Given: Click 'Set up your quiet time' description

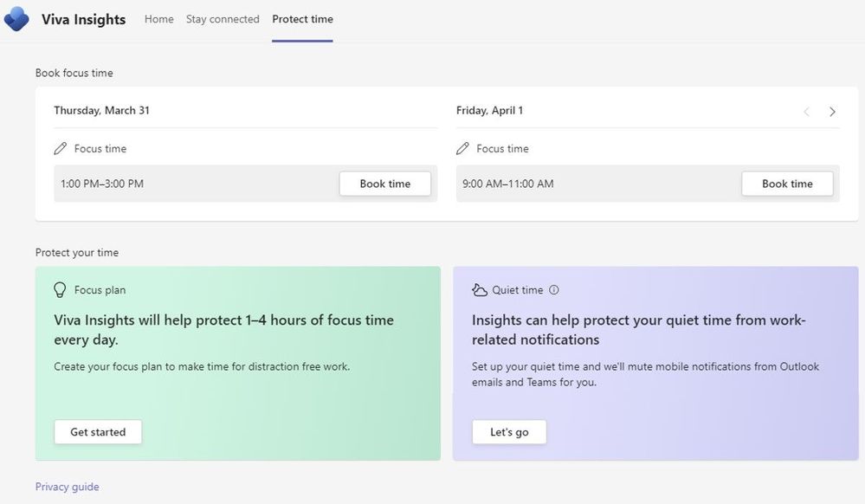Looking at the screenshot, I should 645,374.
